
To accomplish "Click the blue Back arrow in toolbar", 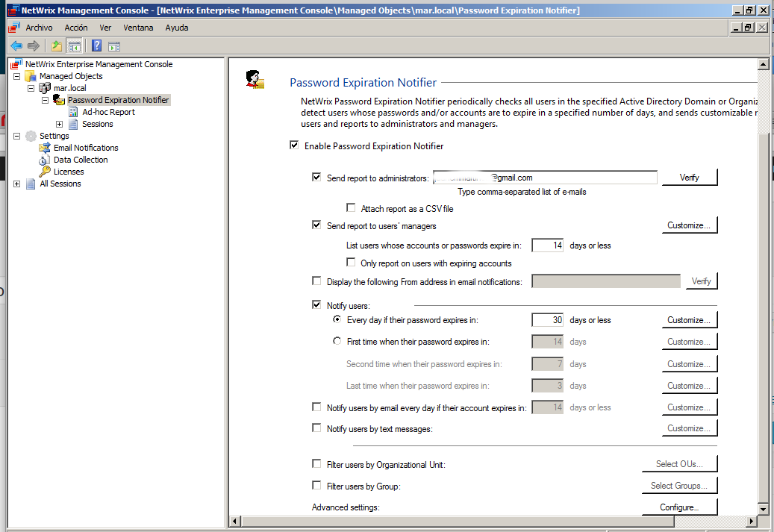I will click(x=16, y=46).
